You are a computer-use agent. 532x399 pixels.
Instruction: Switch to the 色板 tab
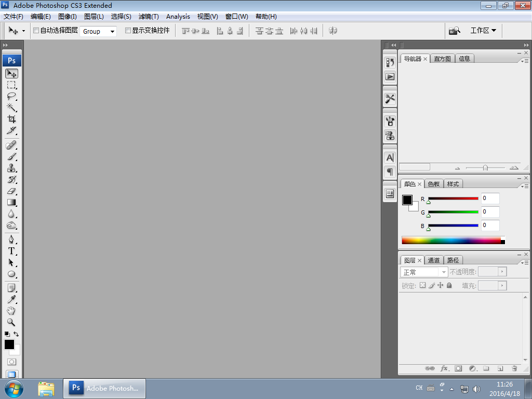point(434,184)
